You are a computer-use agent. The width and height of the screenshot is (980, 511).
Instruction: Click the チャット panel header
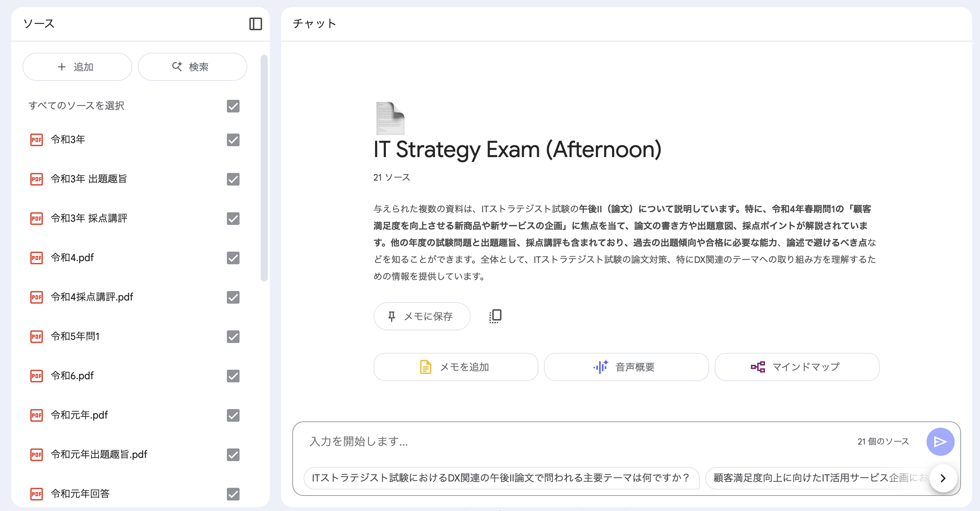coord(314,24)
